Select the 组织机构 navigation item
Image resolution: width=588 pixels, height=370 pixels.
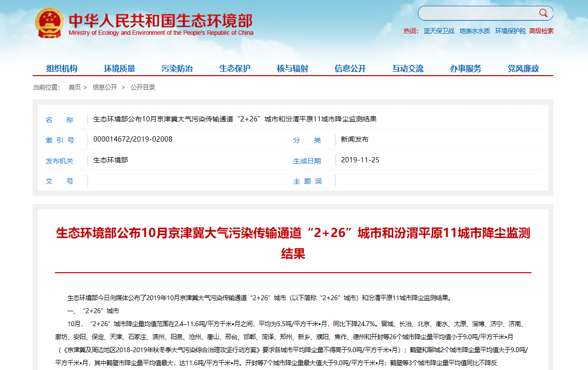click(x=62, y=68)
